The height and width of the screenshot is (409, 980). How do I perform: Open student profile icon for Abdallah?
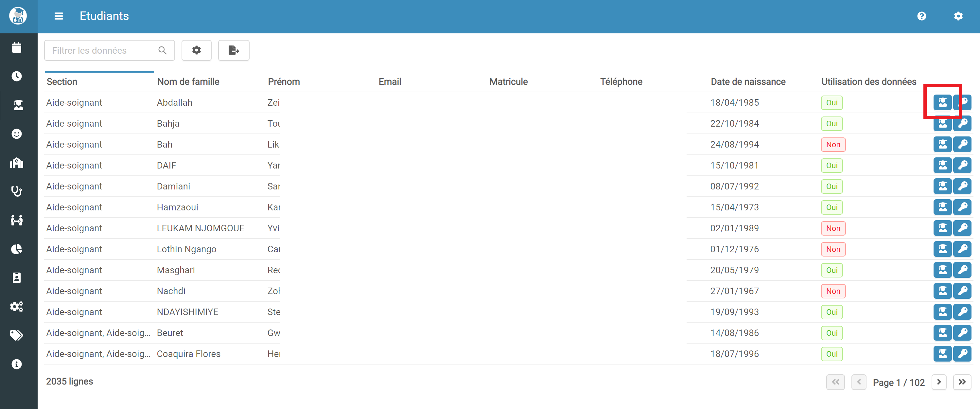[x=943, y=102]
